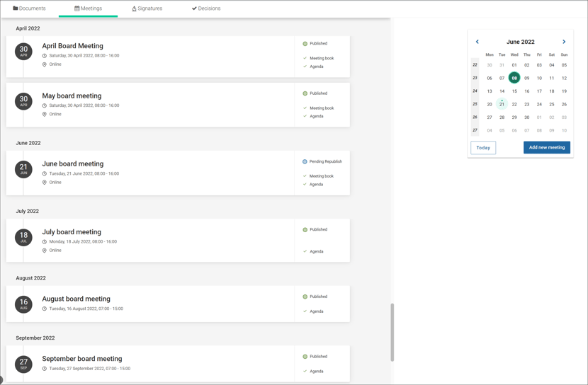This screenshot has width=588, height=385.
Task: Click the 'April 2022' section heading
Action: (x=28, y=28)
